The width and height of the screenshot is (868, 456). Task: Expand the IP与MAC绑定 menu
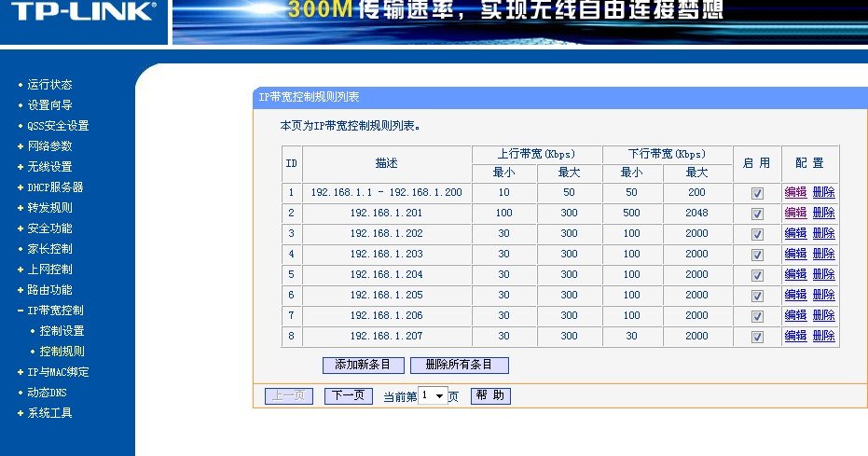58,372
